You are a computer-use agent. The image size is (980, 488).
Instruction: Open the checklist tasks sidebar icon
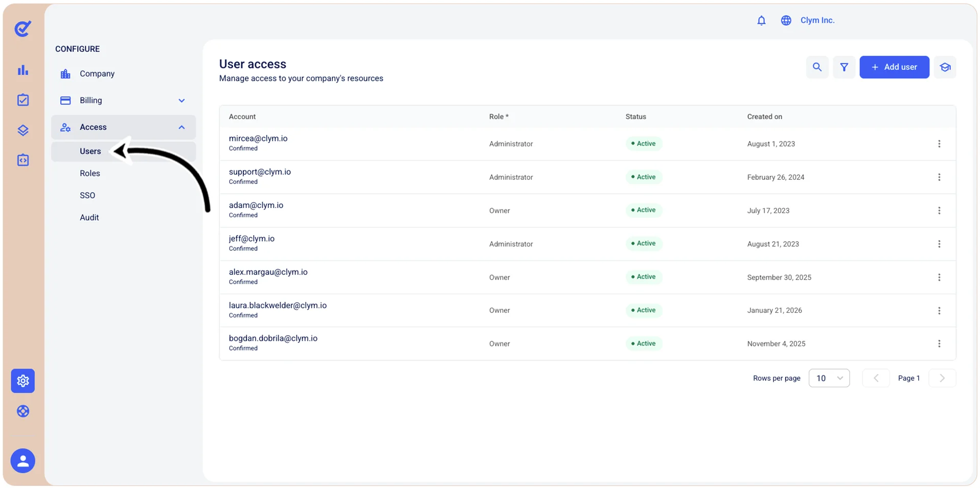point(23,100)
